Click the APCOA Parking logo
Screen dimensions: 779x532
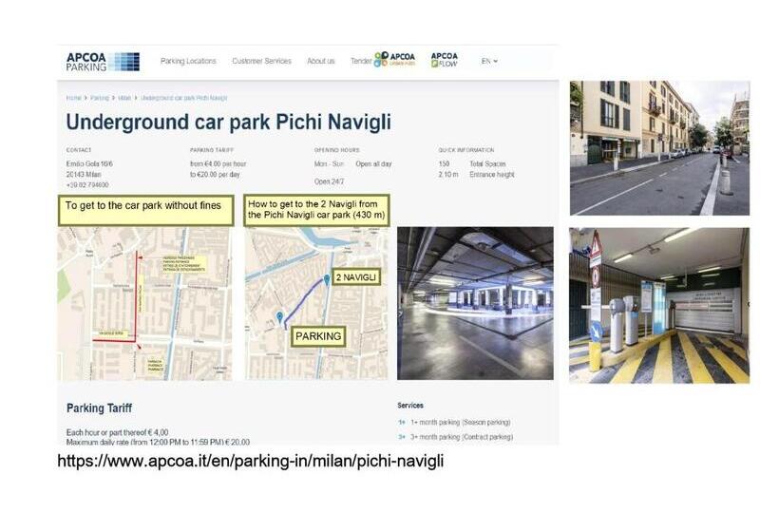pyautogui.click(x=102, y=62)
